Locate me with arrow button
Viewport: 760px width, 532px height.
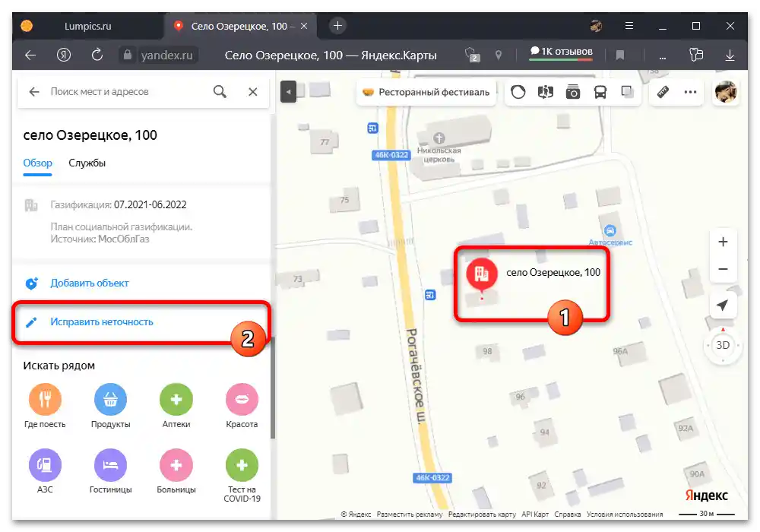click(723, 306)
